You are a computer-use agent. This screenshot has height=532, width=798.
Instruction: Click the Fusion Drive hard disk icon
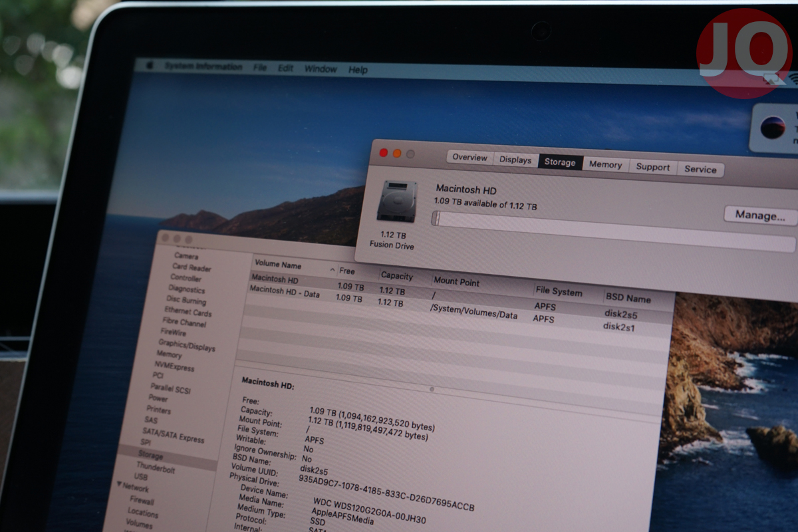click(x=397, y=201)
